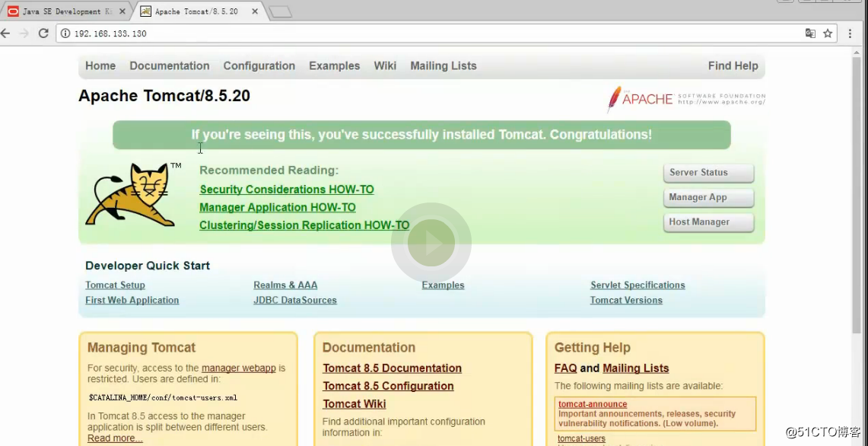
Task: Click the Host Manager button
Action: [x=708, y=222]
